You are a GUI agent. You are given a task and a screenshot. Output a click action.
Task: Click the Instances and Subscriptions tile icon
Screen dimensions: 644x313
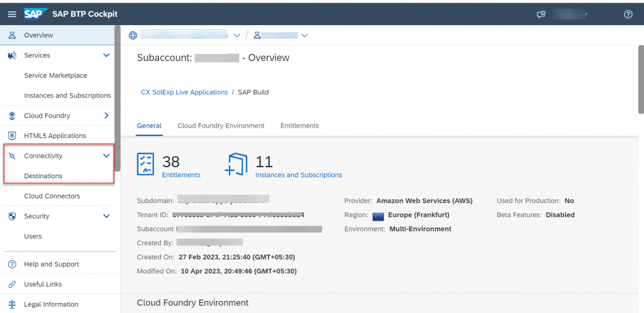[236, 165]
